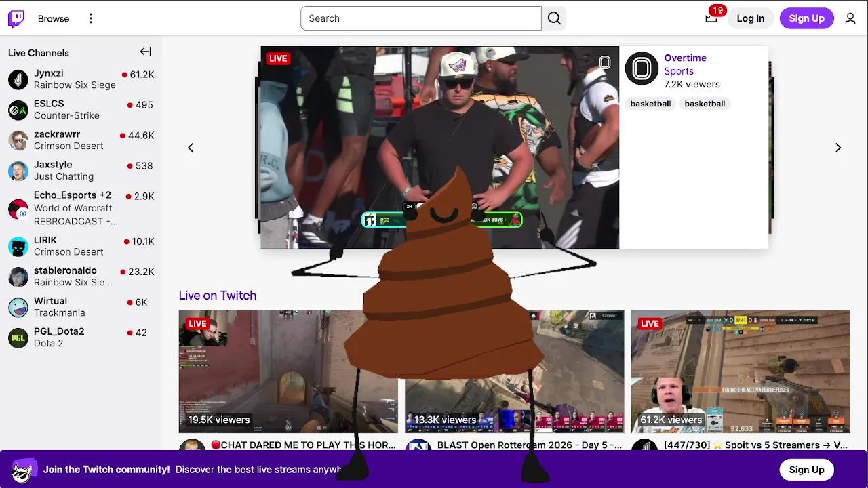This screenshot has height=488, width=868.
Task: Open the 19.5K viewers stream thumbnail
Action: 288,371
